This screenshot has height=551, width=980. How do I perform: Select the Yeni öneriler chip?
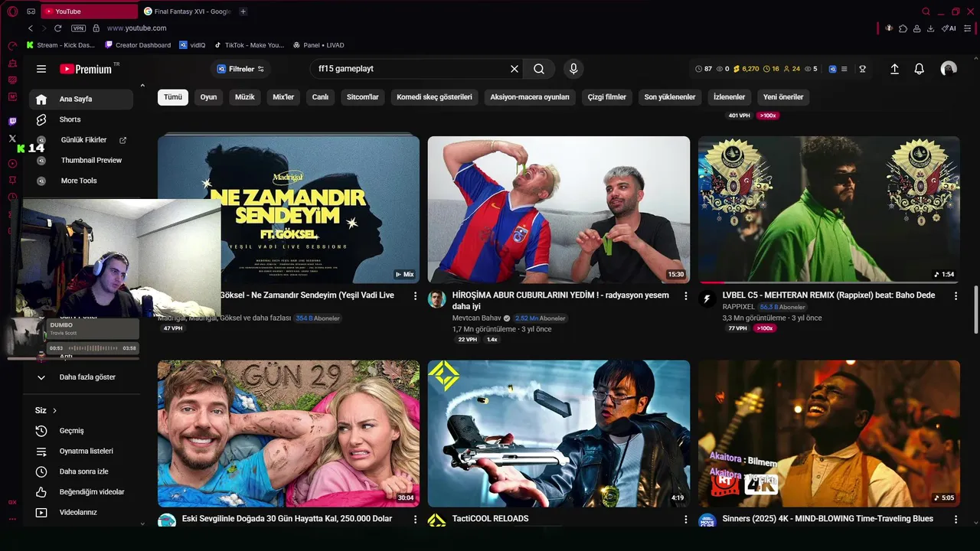click(783, 97)
